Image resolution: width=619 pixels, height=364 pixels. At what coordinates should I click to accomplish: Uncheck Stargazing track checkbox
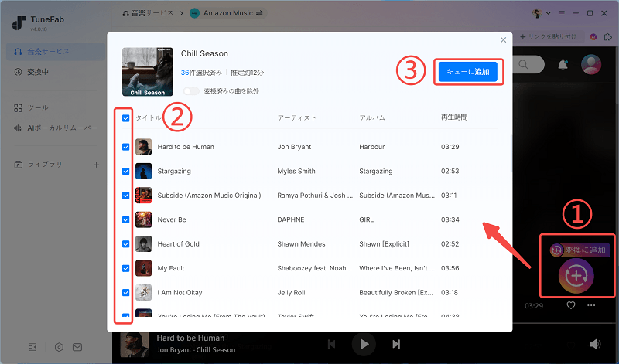(x=126, y=171)
